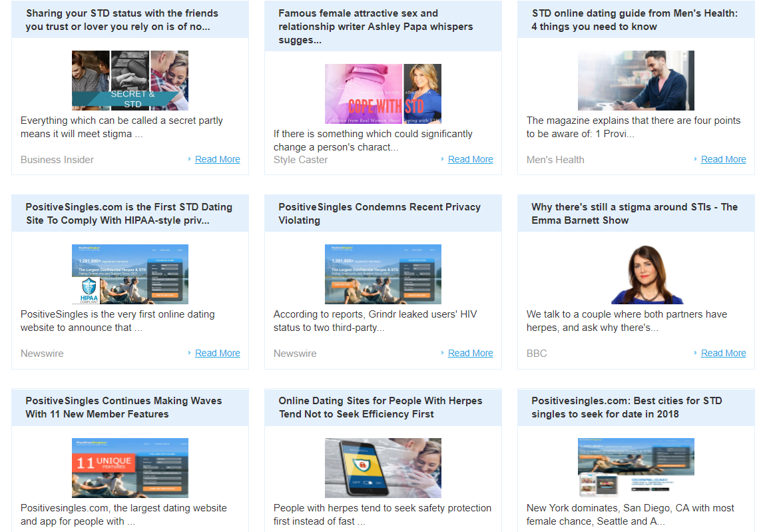Click the 'Positivesingles.com, the largest dating website' excerpt
The height and width of the screenshot is (532, 767).
tap(124, 515)
